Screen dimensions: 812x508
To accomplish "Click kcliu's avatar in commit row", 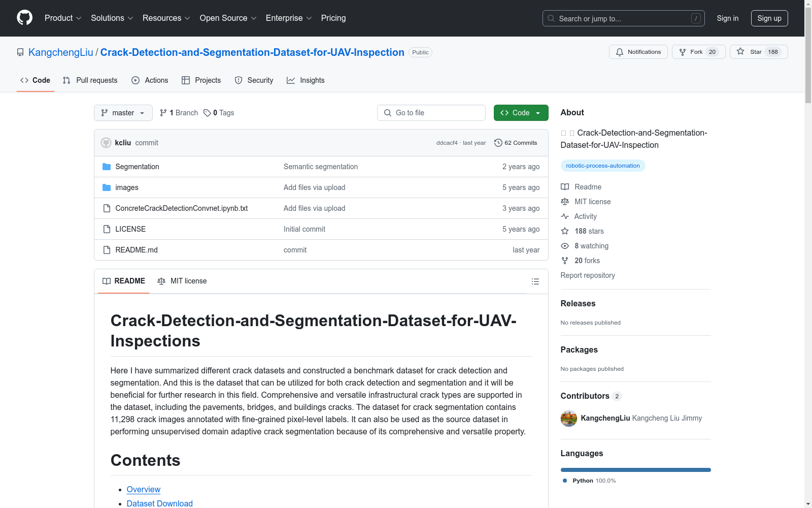I will pyautogui.click(x=106, y=143).
